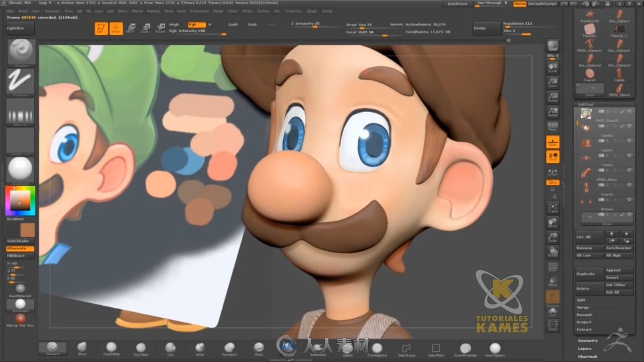Screen dimensions: 644x362
Task: Select the SelectRect brush at bottom
Action: click(436, 348)
